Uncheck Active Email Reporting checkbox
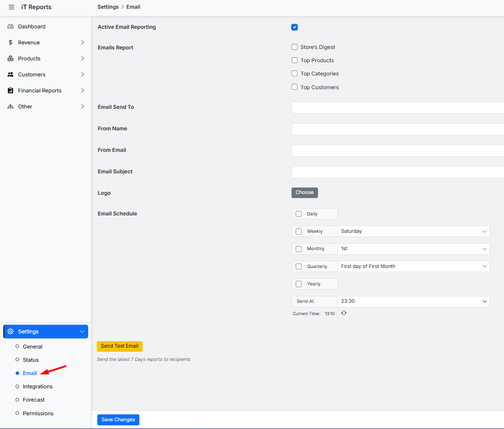The width and height of the screenshot is (504, 429). [x=294, y=27]
